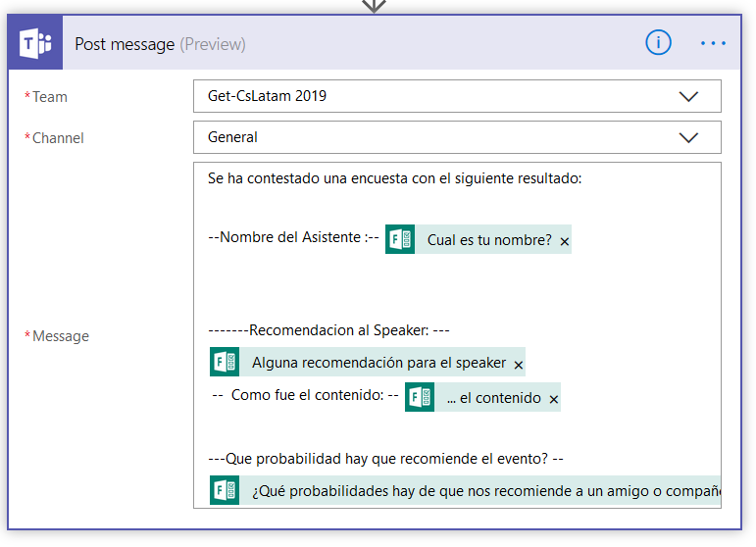Remove the 'Cual es tu nombre?' token
Image resolution: width=756 pixels, height=547 pixels.
tap(565, 241)
